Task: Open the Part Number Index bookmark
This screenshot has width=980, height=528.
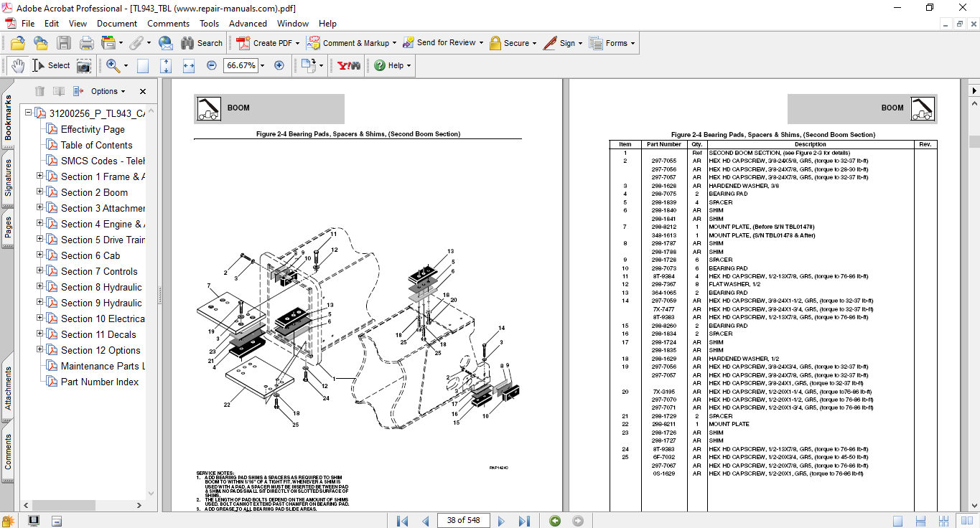Action: (99, 382)
